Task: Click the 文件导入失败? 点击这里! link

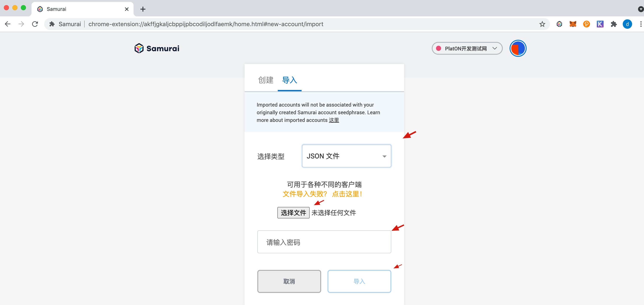Action: click(x=322, y=194)
